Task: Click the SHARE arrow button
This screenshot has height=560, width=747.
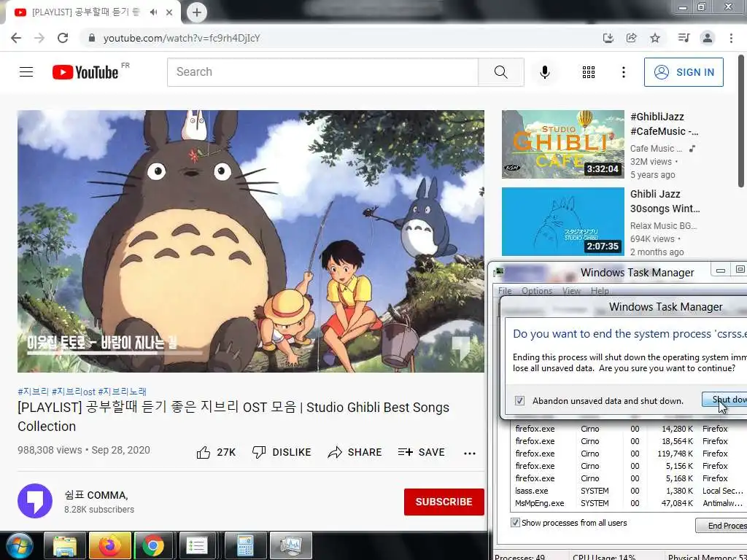Action: click(x=355, y=452)
